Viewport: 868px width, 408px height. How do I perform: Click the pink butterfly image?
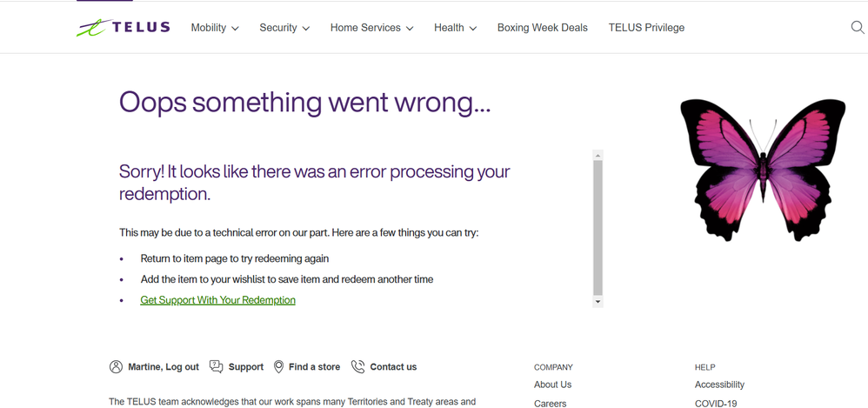[x=762, y=170]
